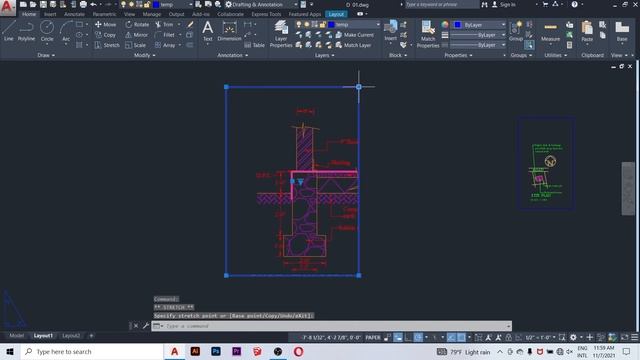Activate the Fillet command

[165, 35]
